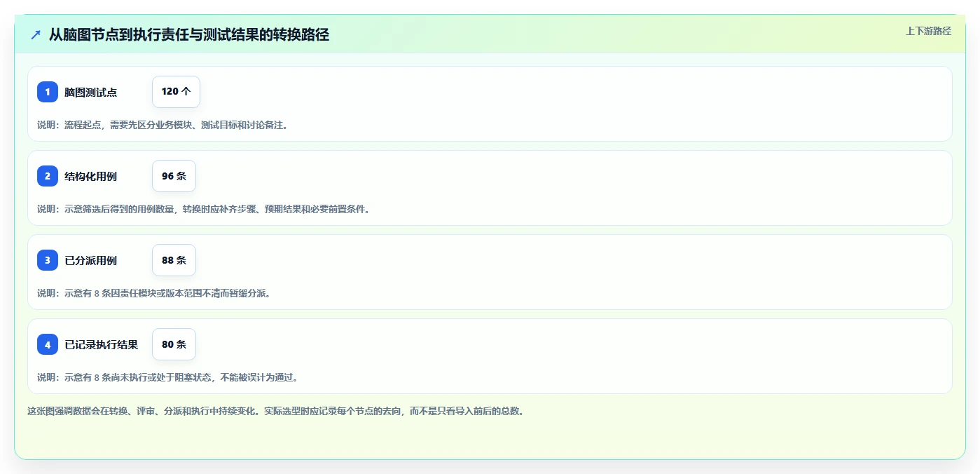Click the 96 条 value chip
The height and width of the screenshot is (474, 980).
174,176
